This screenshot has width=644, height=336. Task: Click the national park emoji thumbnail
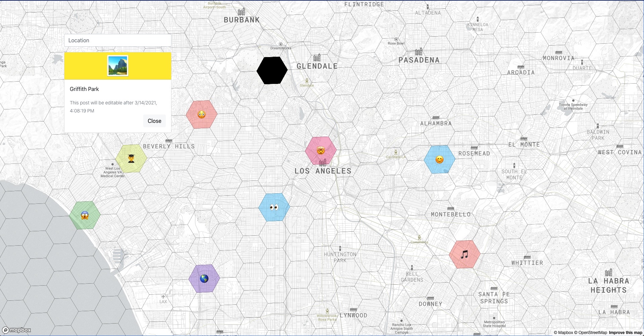(x=118, y=66)
